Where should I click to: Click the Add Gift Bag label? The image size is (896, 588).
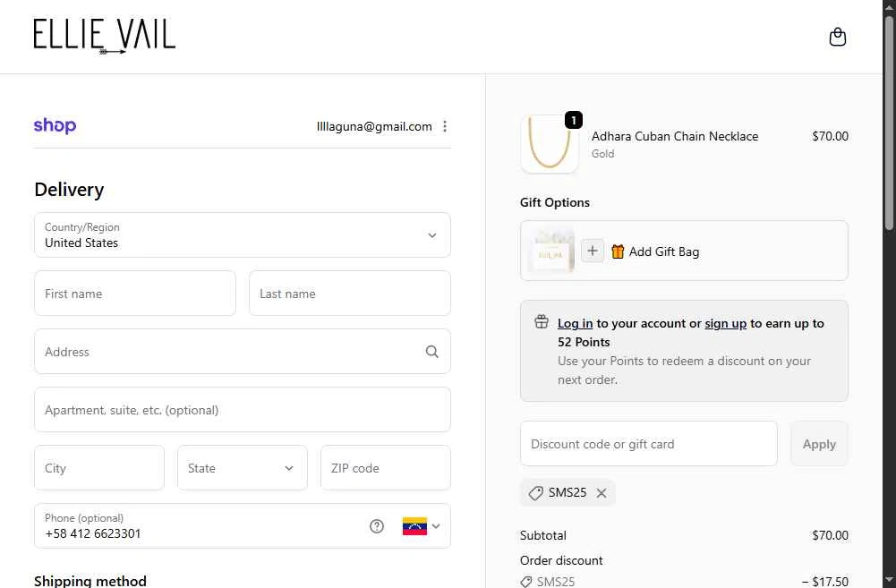pos(664,251)
